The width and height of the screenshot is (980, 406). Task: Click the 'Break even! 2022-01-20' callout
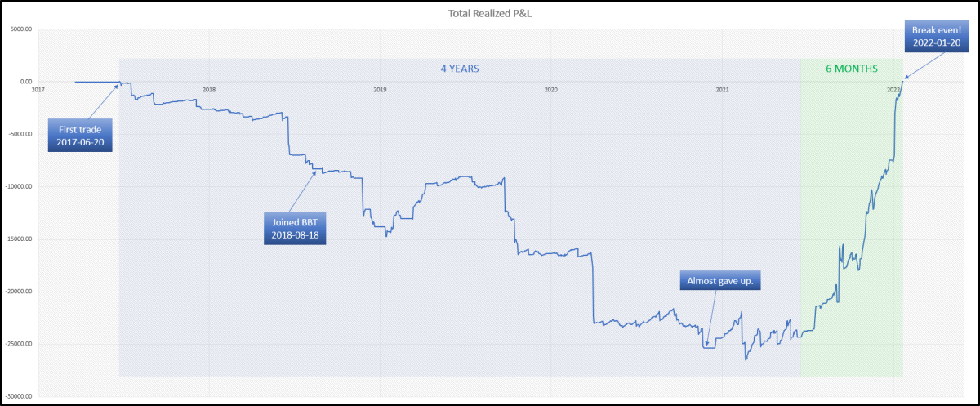click(937, 37)
